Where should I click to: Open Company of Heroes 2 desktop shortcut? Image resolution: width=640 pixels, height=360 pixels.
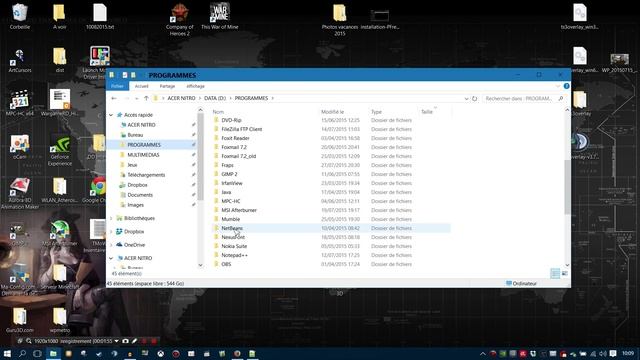[x=180, y=20]
